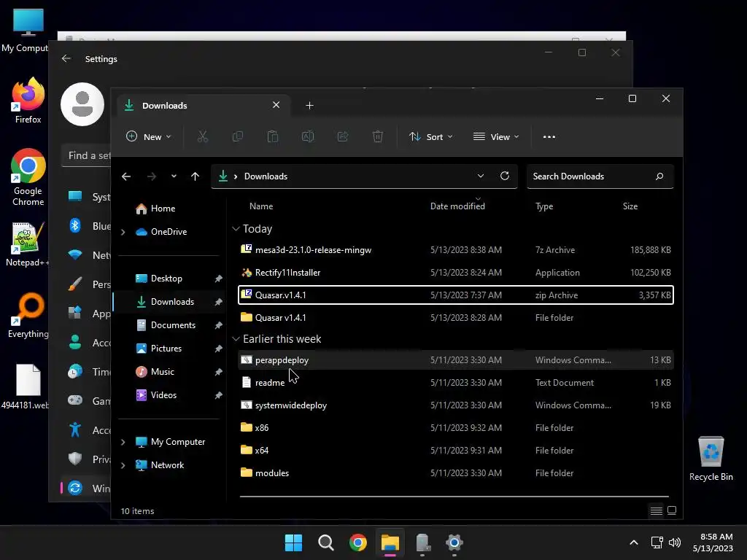Select the Rectify11Installer application
This screenshot has width=747, height=560.
[x=455, y=273]
